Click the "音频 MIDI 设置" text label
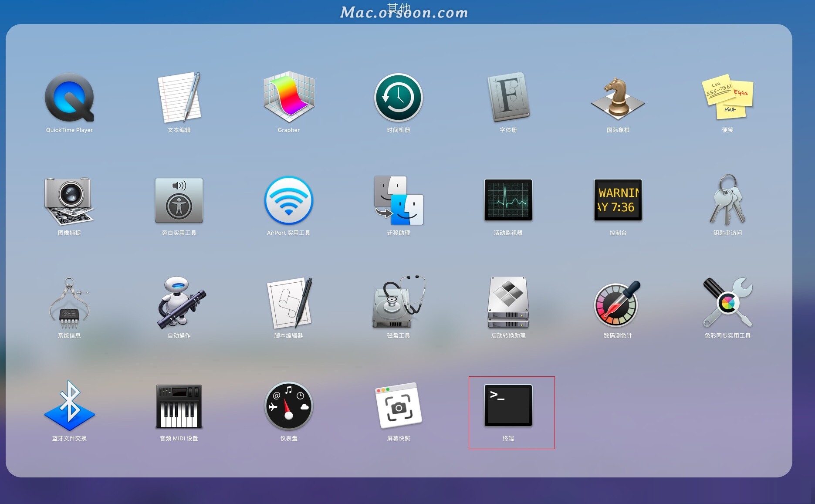The image size is (815, 504). (179, 438)
